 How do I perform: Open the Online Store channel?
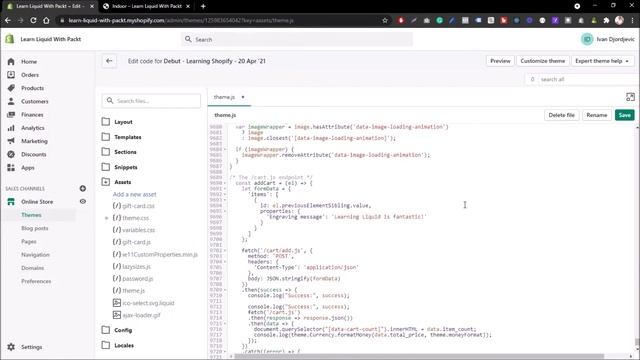(x=37, y=202)
